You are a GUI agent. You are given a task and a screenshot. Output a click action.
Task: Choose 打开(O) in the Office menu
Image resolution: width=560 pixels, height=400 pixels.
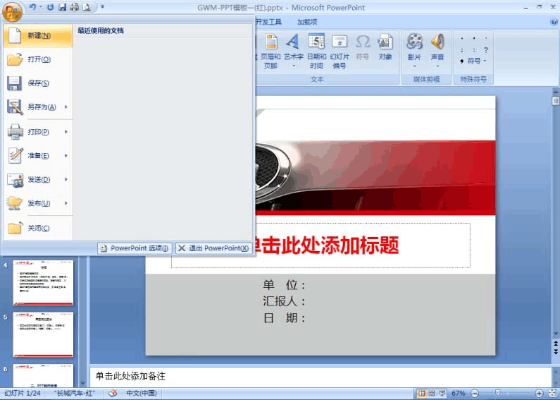point(38,59)
